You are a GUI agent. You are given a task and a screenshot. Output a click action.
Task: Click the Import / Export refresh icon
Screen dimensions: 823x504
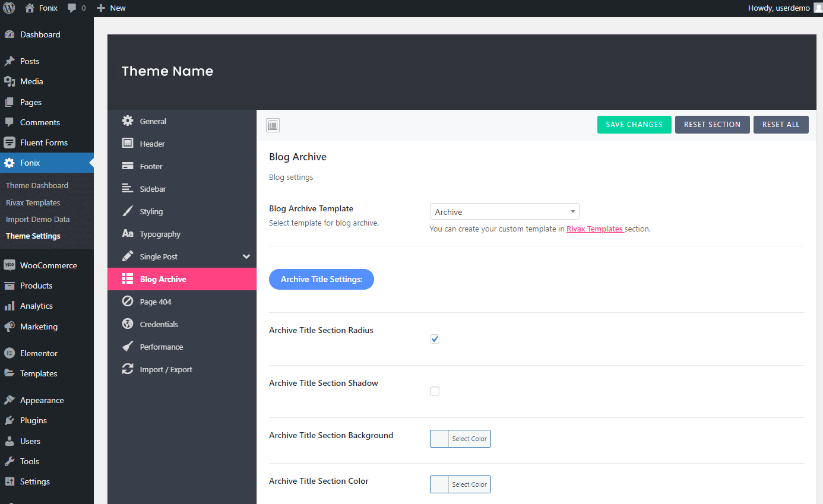tap(128, 369)
